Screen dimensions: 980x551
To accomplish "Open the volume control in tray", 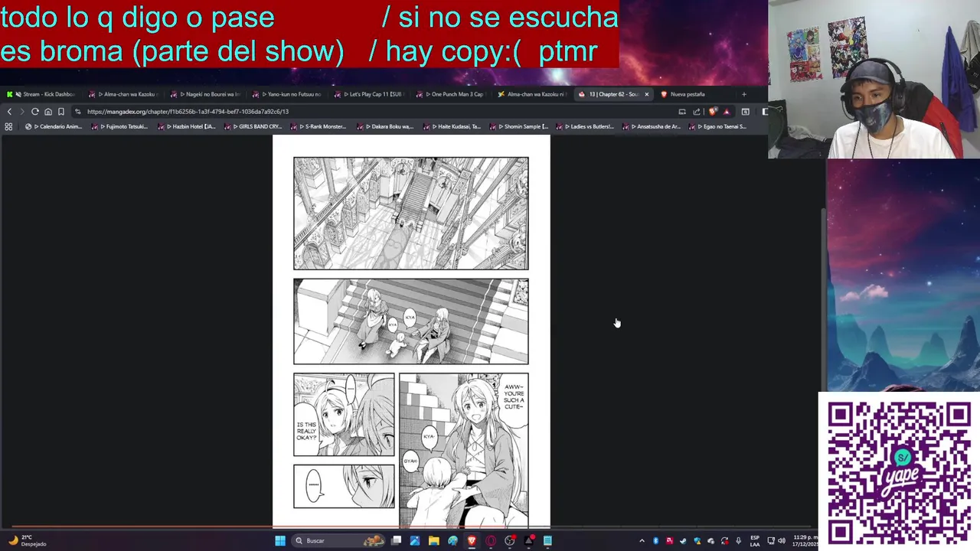I will click(x=781, y=541).
